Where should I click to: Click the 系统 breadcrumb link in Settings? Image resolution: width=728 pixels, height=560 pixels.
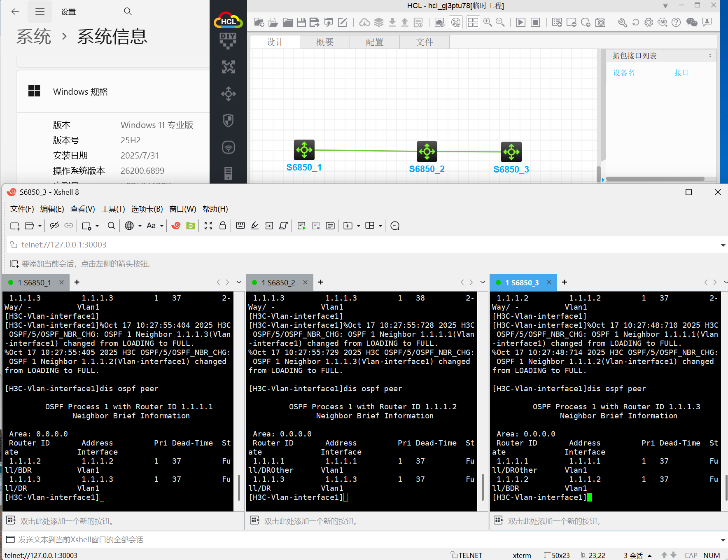tap(34, 37)
